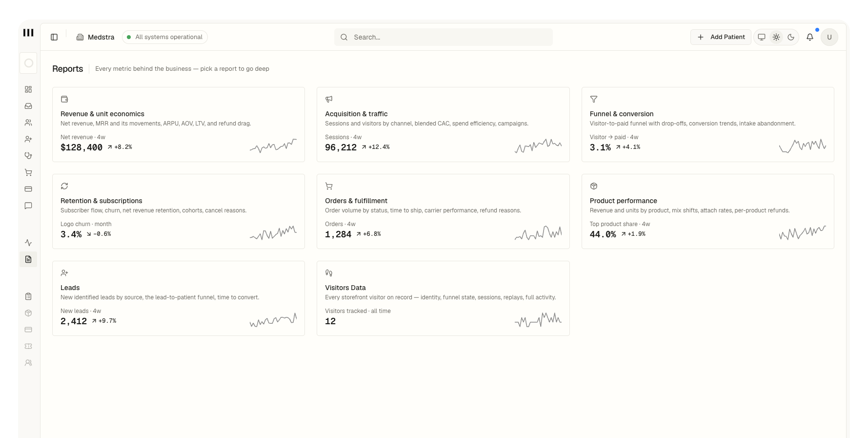Click the cart icon on Orders & fulfillment card
Screen dimensions: 868x438
coord(329,186)
